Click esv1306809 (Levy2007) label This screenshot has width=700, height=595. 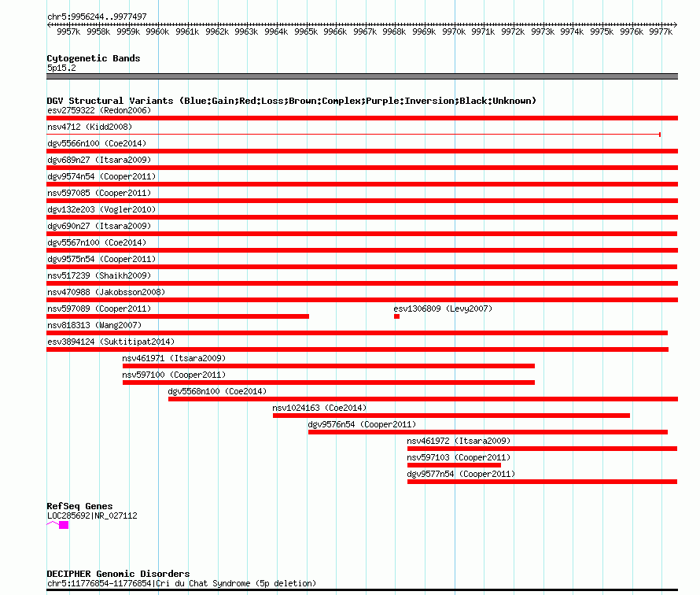point(443,309)
